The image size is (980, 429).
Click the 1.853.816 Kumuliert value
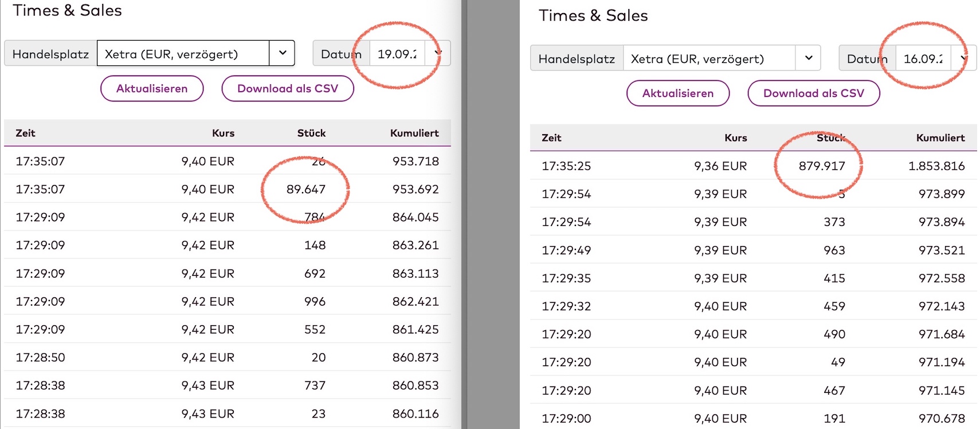936,166
